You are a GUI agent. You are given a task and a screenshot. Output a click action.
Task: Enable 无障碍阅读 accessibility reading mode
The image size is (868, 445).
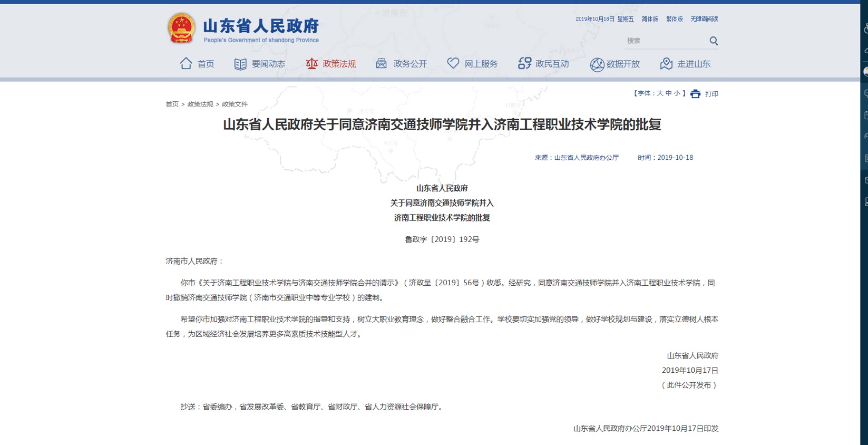point(704,19)
